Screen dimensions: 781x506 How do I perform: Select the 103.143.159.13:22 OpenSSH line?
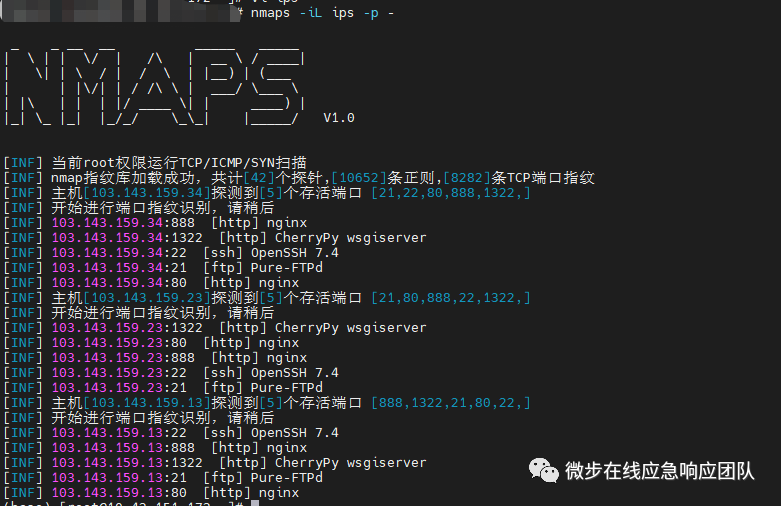(x=171, y=432)
